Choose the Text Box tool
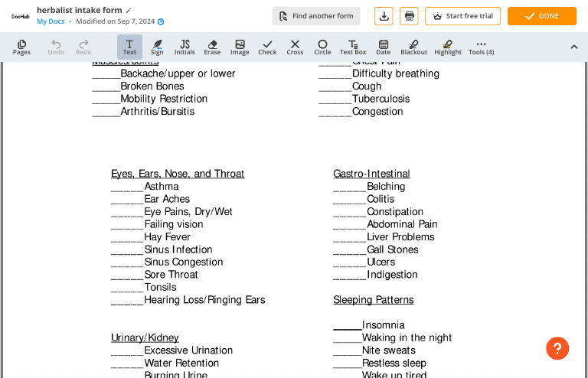This screenshot has width=588, height=378. [353, 47]
